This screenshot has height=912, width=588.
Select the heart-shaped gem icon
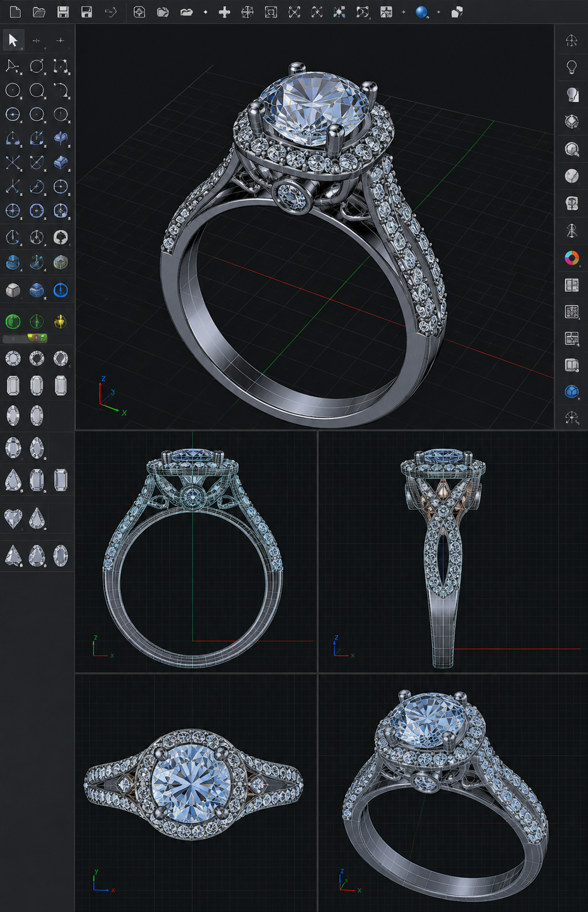click(x=13, y=518)
